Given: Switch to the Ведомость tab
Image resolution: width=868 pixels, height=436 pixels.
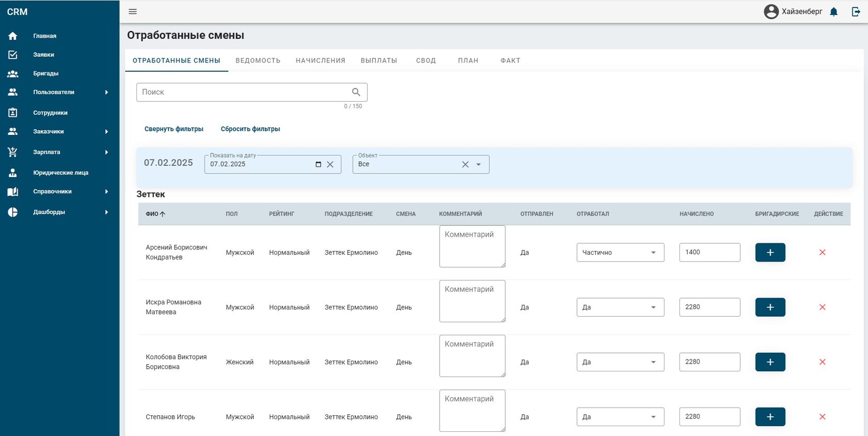Looking at the screenshot, I should (258, 60).
